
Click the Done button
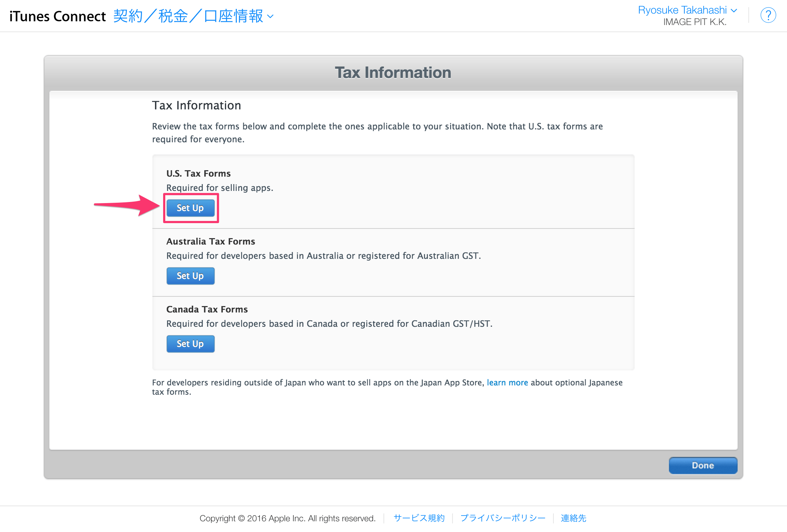click(x=703, y=465)
